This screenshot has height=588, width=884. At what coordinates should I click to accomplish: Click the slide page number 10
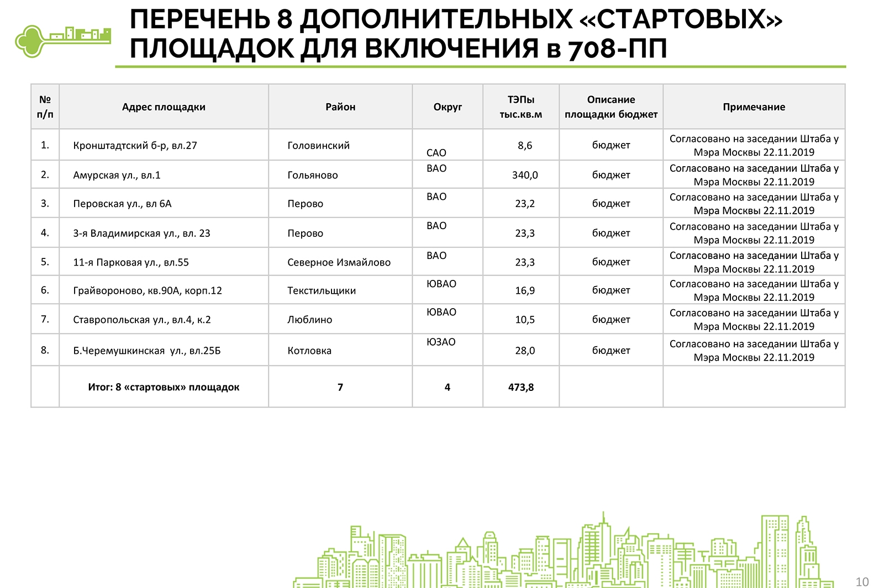pos(862,582)
